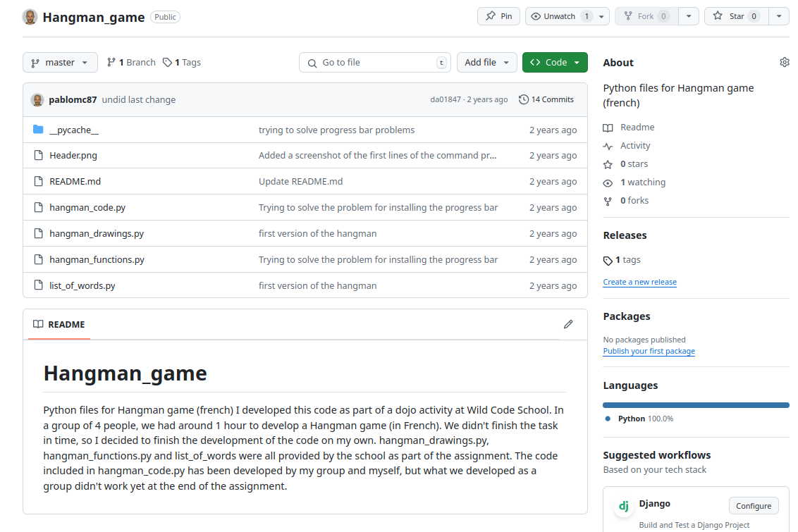Select the README tab
Image resolution: width=798 pixels, height=532 pixels.
(59, 325)
